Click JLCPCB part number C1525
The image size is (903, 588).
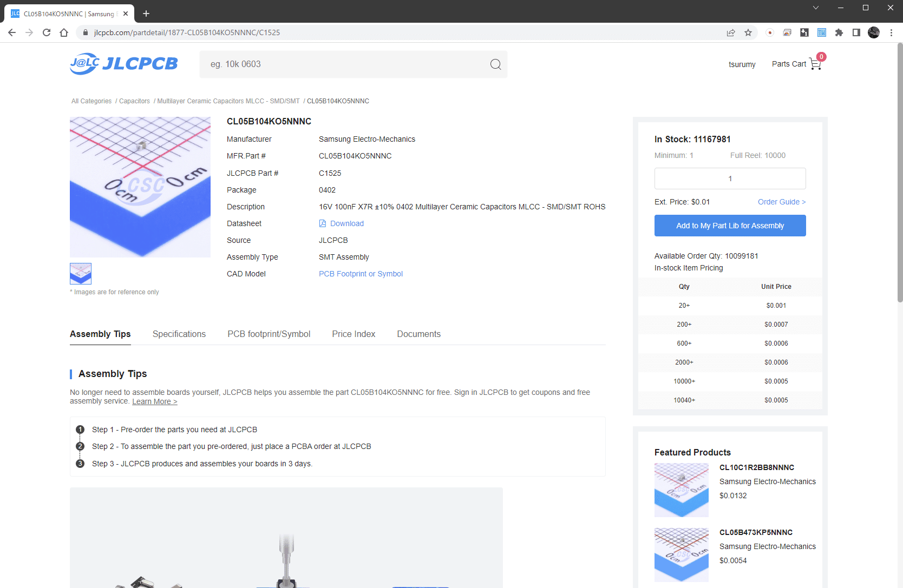click(x=330, y=173)
